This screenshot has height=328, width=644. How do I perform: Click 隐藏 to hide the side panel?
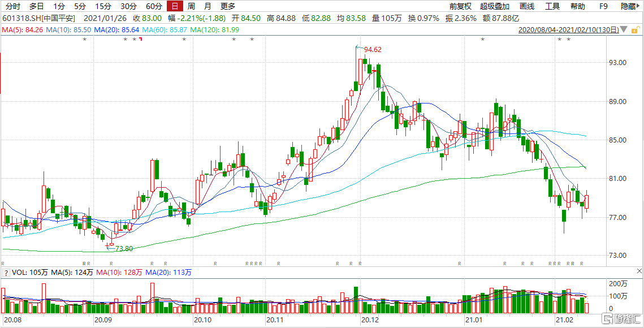(x=628, y=6)
